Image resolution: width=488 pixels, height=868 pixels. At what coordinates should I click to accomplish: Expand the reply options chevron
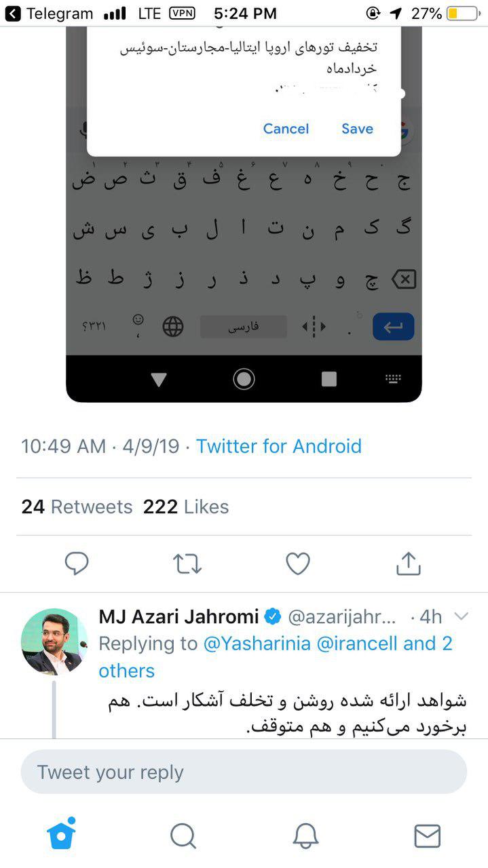[x=461, y=616]
